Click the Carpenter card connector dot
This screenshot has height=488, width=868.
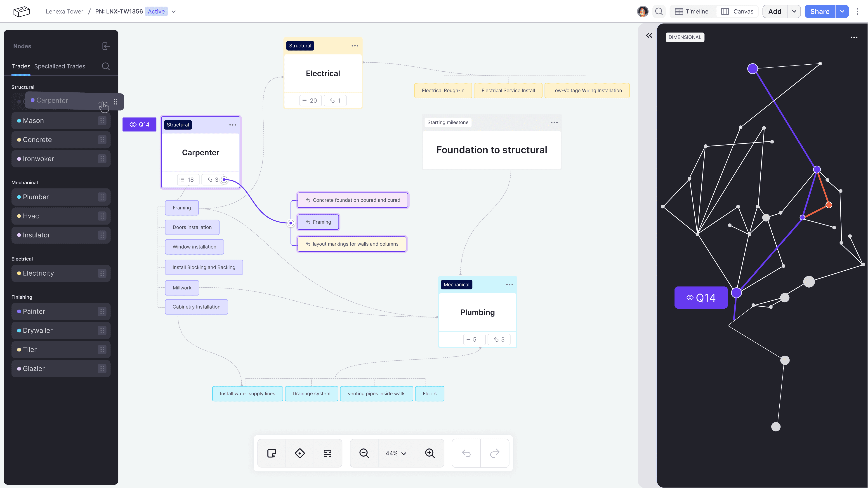[x=224, y=180]
